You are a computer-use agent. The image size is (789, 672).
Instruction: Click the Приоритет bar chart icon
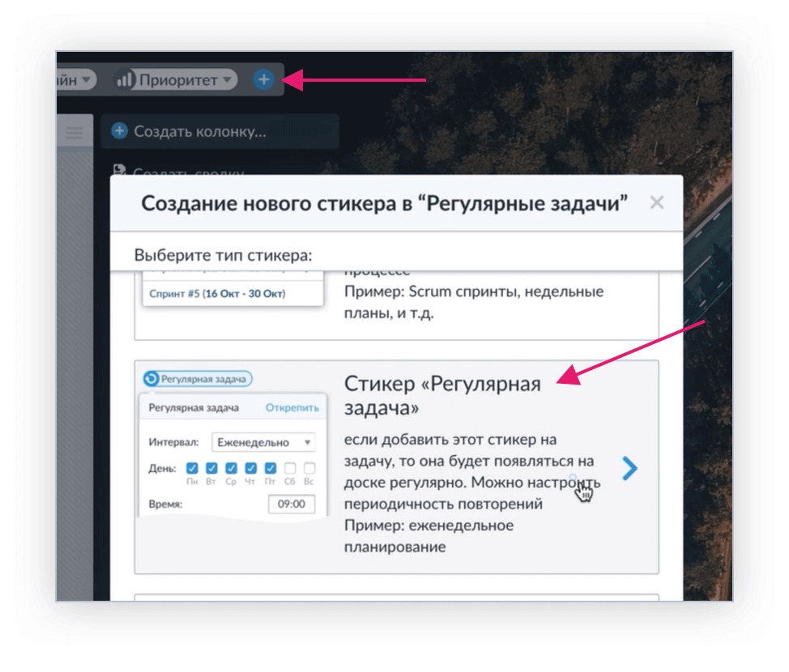point(124,79)
